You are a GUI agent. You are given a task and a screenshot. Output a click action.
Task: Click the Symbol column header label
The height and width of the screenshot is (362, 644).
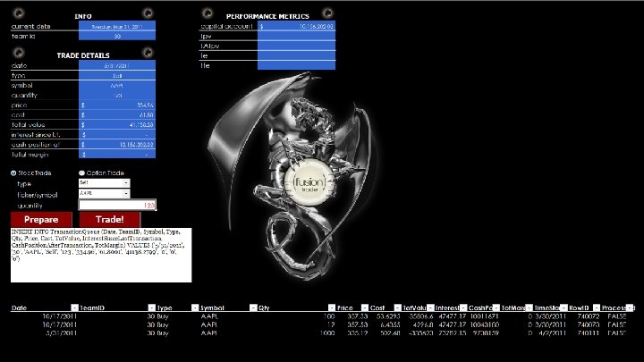coord(212,307)
